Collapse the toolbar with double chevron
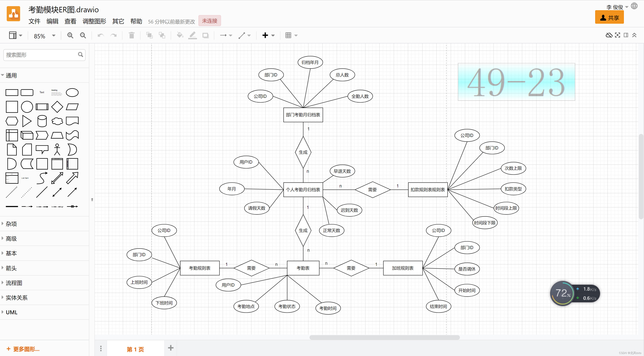The image size is (644, 356). (634, 35)
